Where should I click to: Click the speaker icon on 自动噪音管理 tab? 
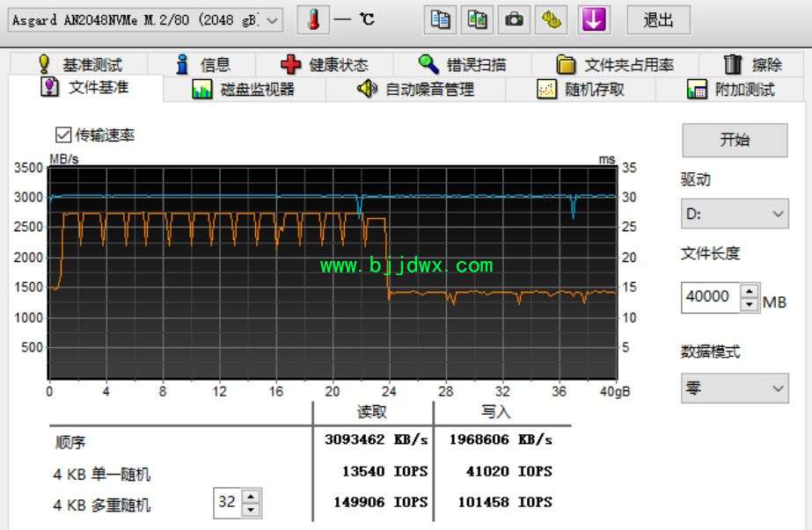point(367,89)
